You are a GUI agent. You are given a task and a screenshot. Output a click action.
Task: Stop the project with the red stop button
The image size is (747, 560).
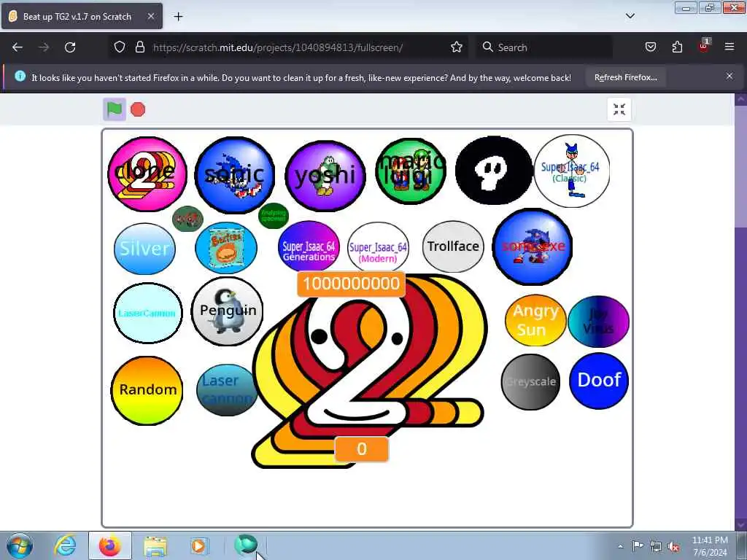[138, 109]
